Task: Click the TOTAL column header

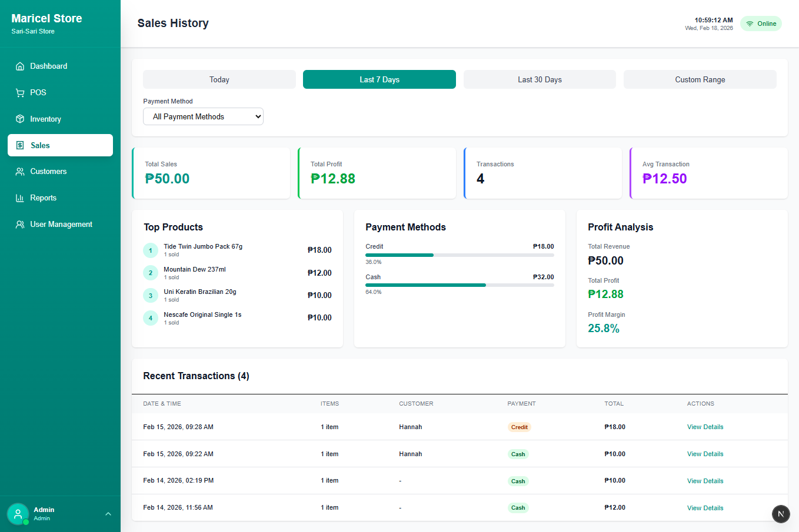Action: pyautogui.click(x=614, y=404)
